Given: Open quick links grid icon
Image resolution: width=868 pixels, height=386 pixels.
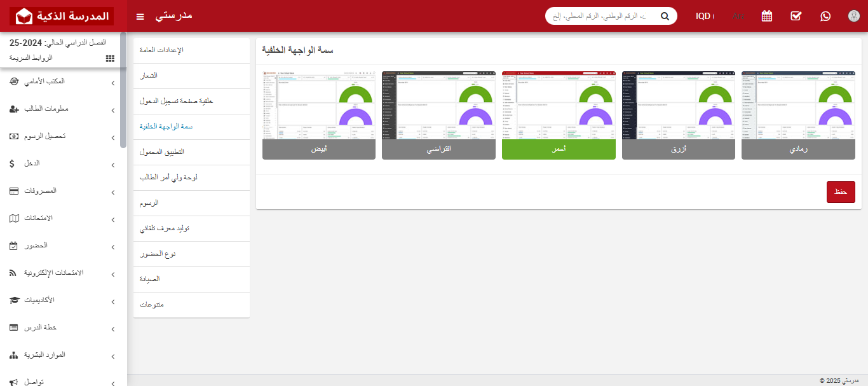Looking at the screenshot, I should pyautogui.click(x=110, y=58).
